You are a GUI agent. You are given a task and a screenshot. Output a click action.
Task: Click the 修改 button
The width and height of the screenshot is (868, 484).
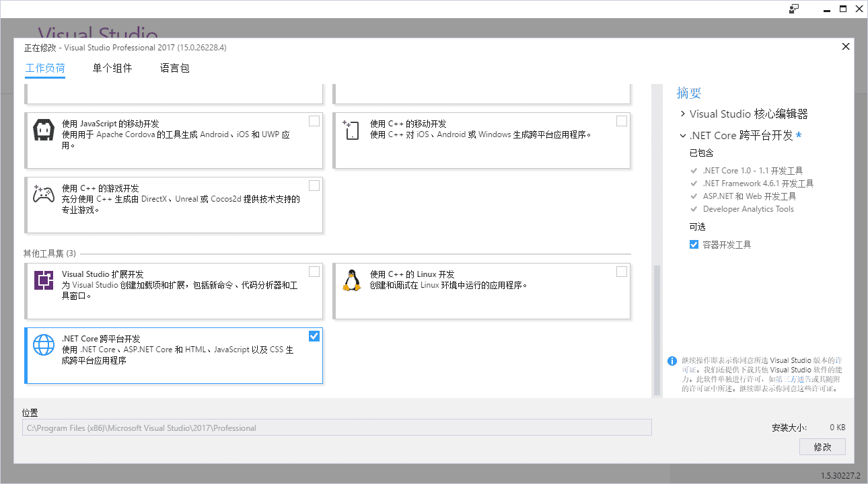click(822, 447)
